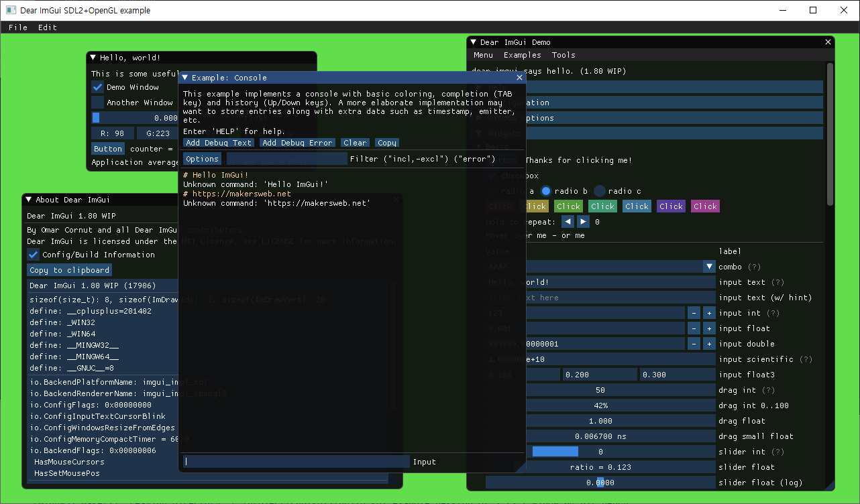Clear the console log with the Clear button

pos(355,142)
